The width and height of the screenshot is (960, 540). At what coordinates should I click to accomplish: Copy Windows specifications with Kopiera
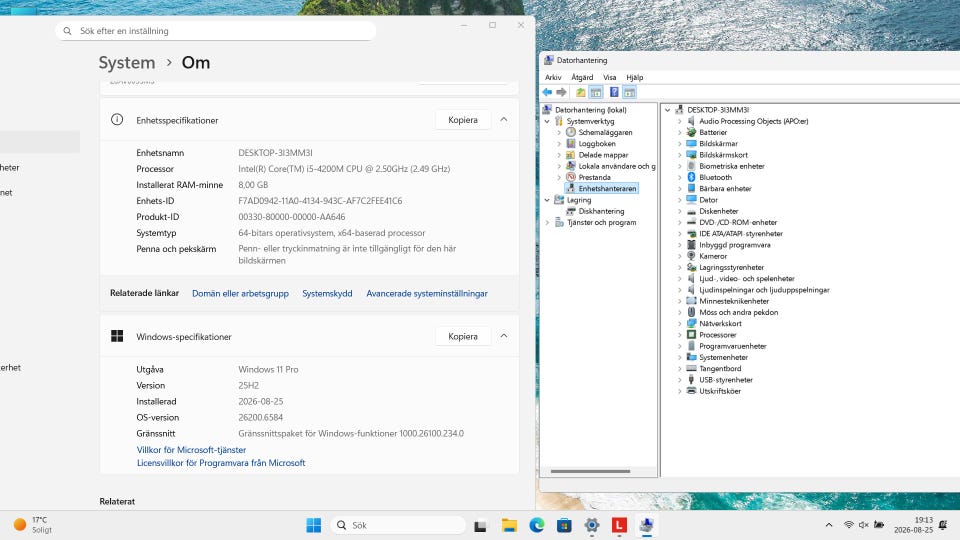coord(463,336)
